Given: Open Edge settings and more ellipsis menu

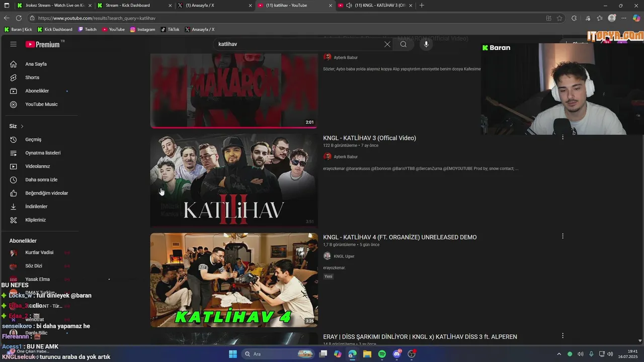Looking at the screenshot, I should pos(624,18).
